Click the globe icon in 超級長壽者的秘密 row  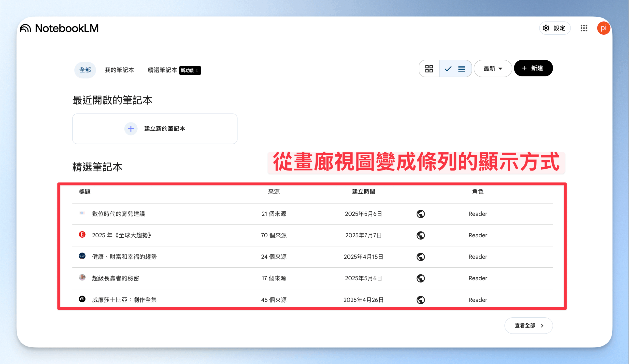421,278
